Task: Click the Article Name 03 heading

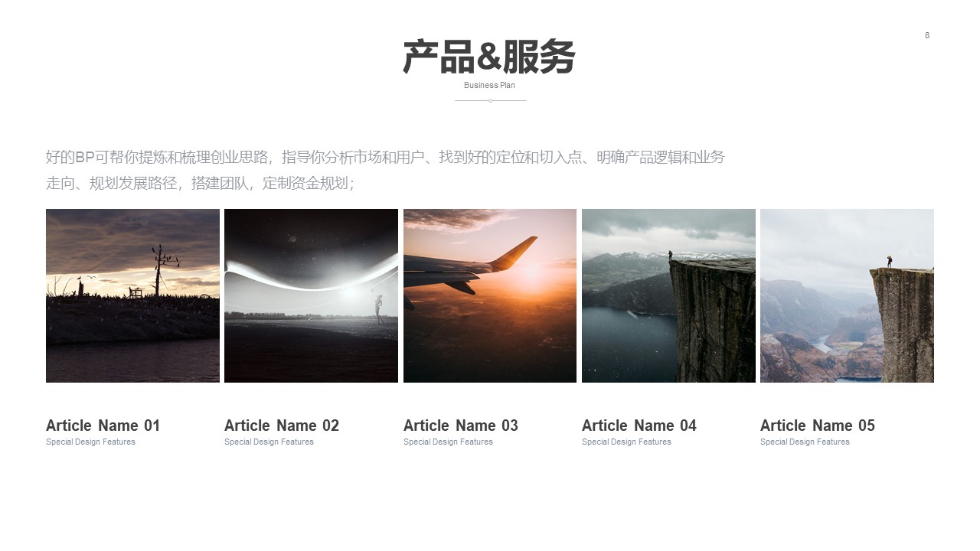Action: pyautogui.click(x=461, y=425)
